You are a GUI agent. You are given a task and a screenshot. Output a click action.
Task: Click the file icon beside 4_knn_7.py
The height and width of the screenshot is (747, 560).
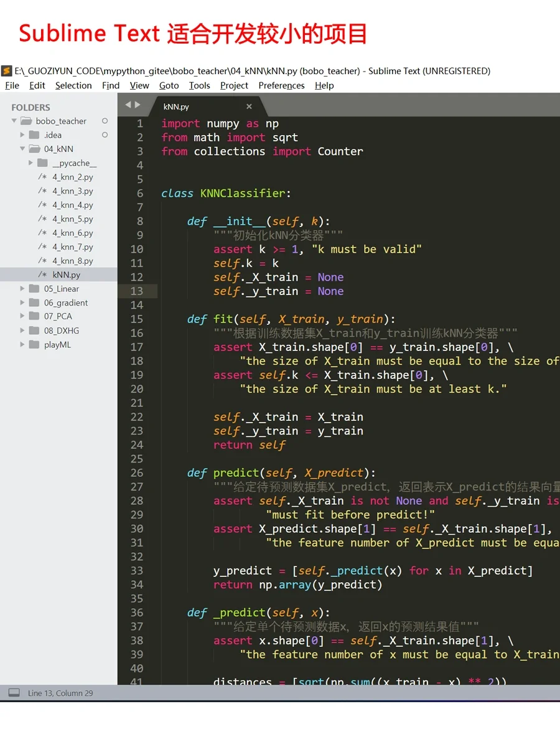pyautogui.click(x=42, y=247)
